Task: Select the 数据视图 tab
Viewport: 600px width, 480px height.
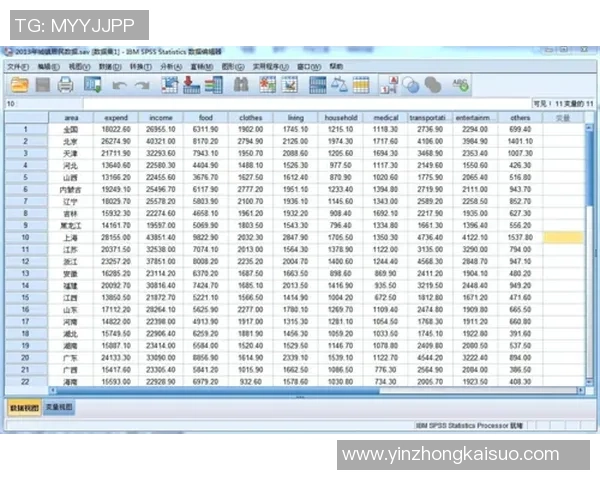Action: [24, 407]
